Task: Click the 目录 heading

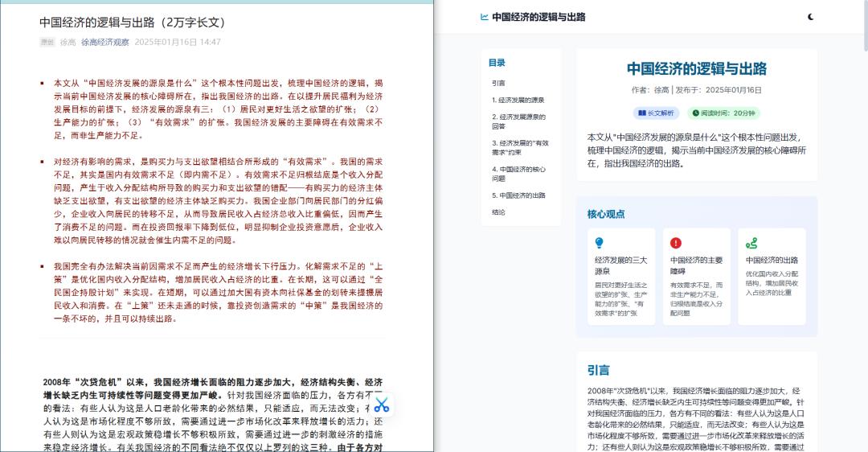Action: [x=497, y=63]
